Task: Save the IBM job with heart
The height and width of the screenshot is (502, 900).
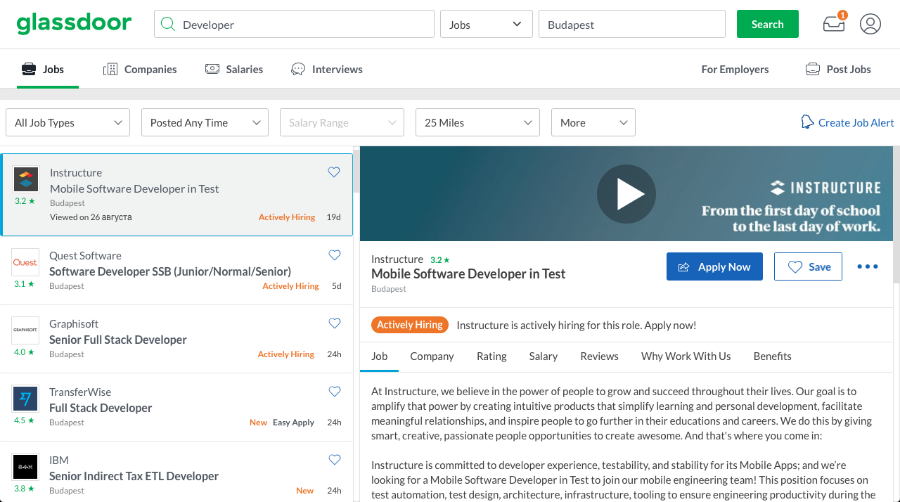Action: click(334, 460)
